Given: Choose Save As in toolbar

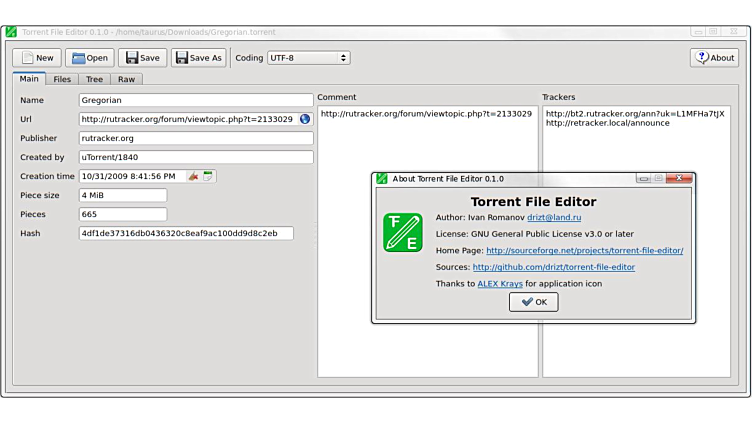Looking at the screenshot, I should coord(199,58).
